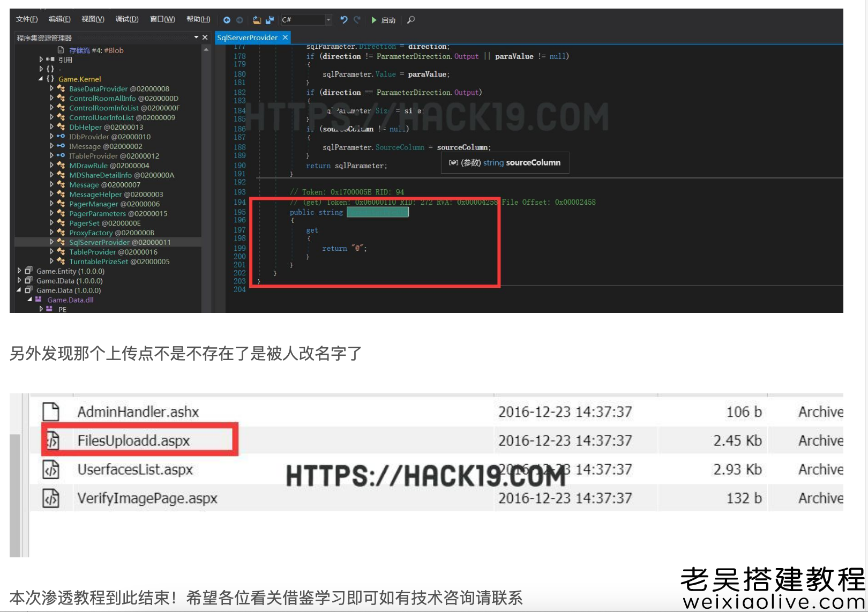Click the redo icon in toolbar
868x612 pixels.
357,20
